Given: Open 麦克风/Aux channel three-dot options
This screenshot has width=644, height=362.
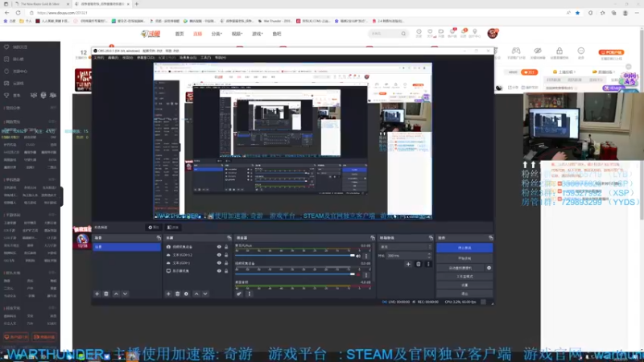Looking at the screenshot, I should coord(366,256).
